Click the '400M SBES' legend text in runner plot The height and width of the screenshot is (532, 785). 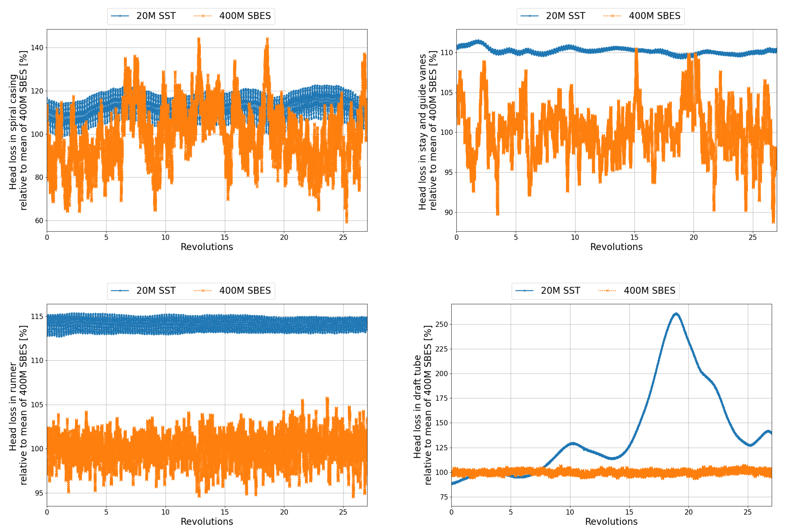[x=245, y=291]
